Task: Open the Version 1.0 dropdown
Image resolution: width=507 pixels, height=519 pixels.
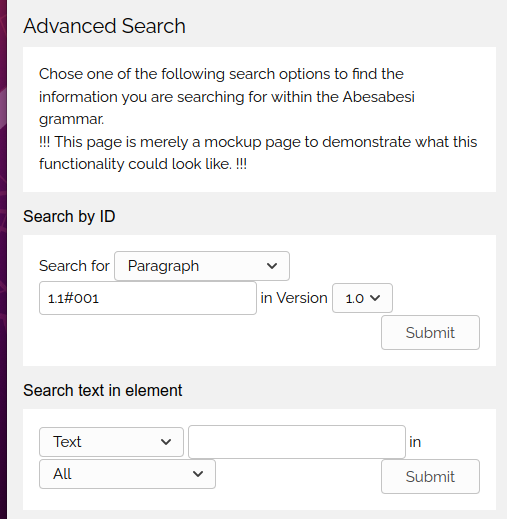Action: click(362, 298)
